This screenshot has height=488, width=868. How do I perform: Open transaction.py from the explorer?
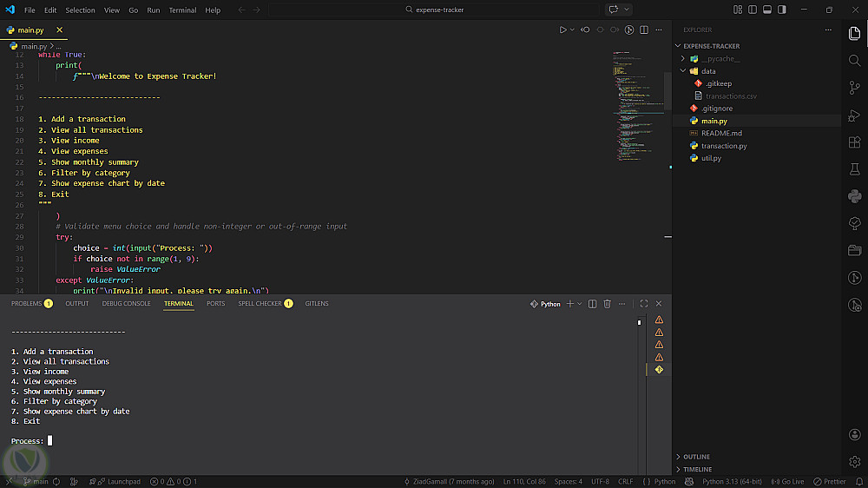coord(724,146)
